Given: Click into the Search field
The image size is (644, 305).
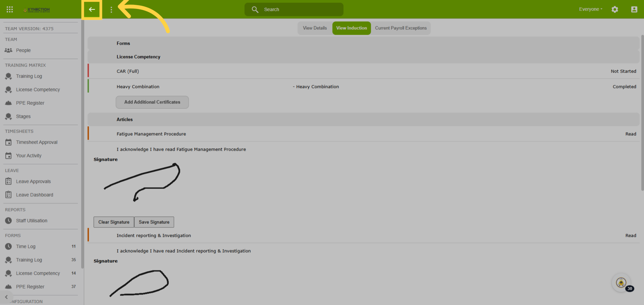Looking at the screenshot, I should pyautogui.click(x=294, y=10).
